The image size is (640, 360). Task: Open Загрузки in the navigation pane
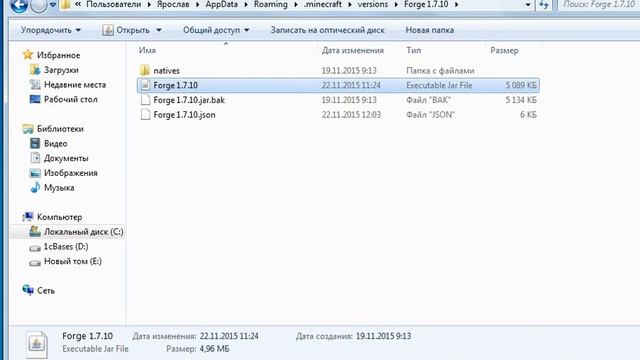pos(61,70)
